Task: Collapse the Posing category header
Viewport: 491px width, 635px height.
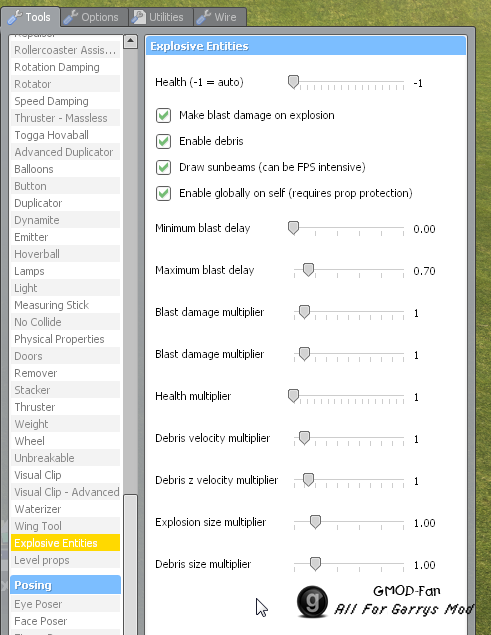Action: pos(66,585)
